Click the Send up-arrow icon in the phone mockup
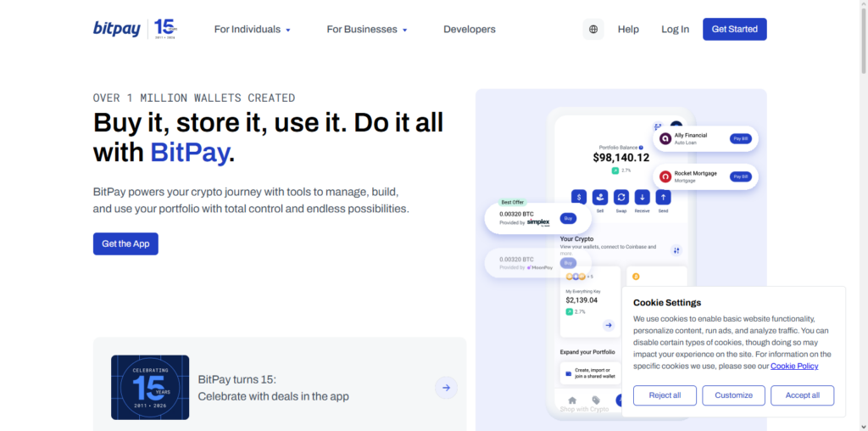 pyautogui.click(x=663, y=197)
